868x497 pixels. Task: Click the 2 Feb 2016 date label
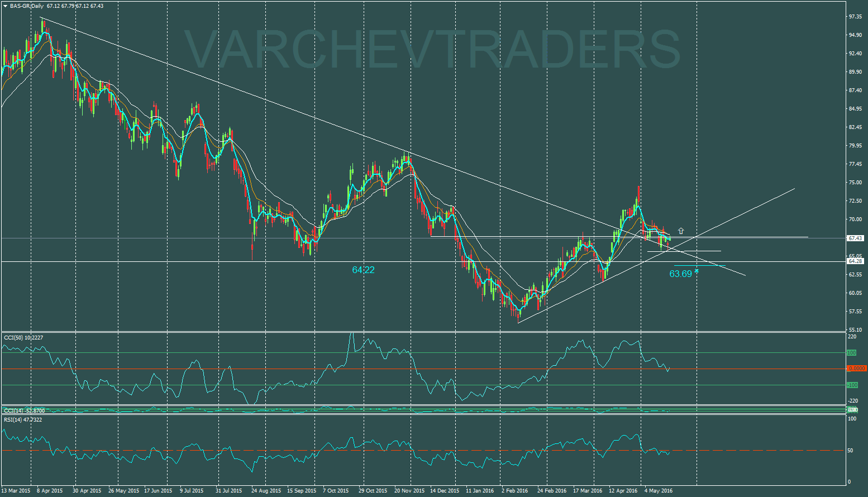pos(514,491)
